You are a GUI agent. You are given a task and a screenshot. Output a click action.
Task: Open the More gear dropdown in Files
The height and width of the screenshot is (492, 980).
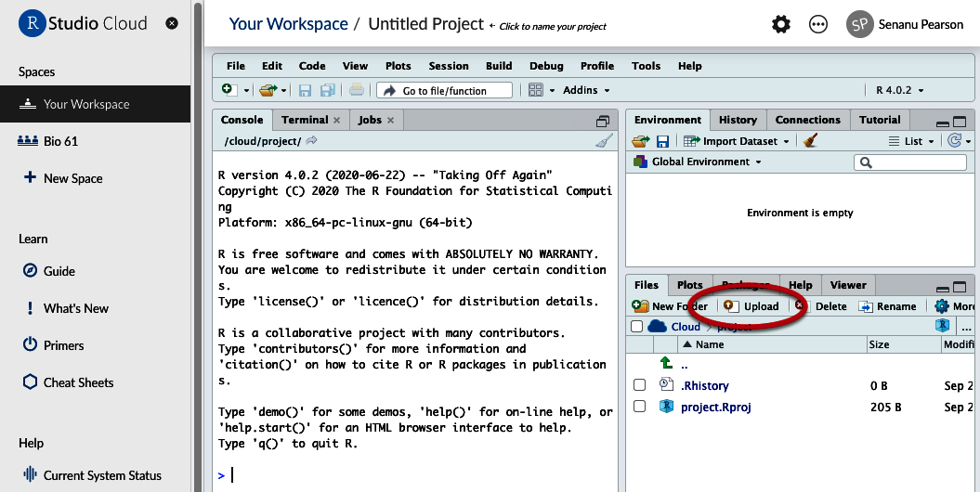[x=954, y=306]
